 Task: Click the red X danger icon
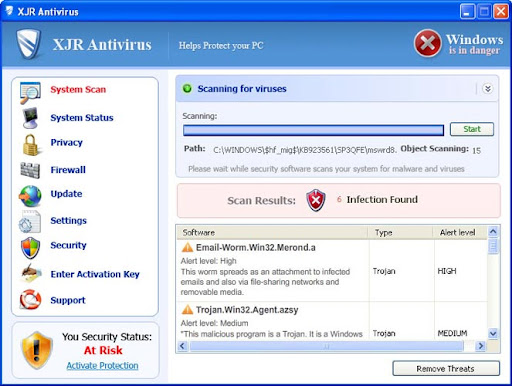(x=428, y=43)
